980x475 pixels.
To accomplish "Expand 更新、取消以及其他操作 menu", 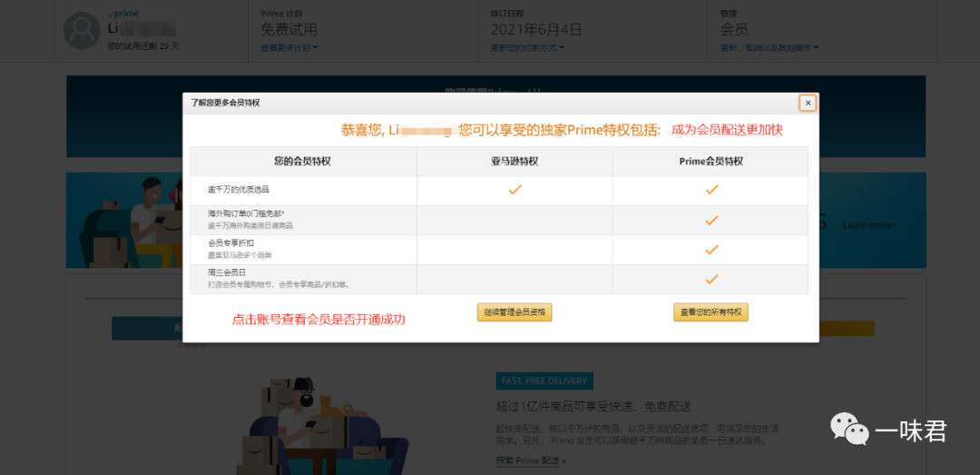I will [x=769, y=47].
